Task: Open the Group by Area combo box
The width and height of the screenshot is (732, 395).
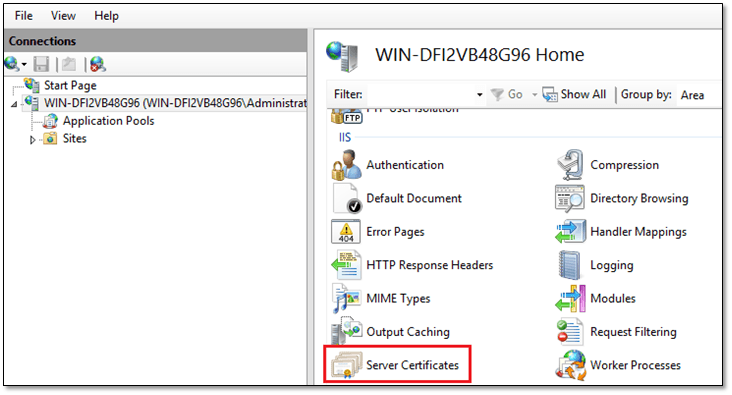Action: click(698, 95)
